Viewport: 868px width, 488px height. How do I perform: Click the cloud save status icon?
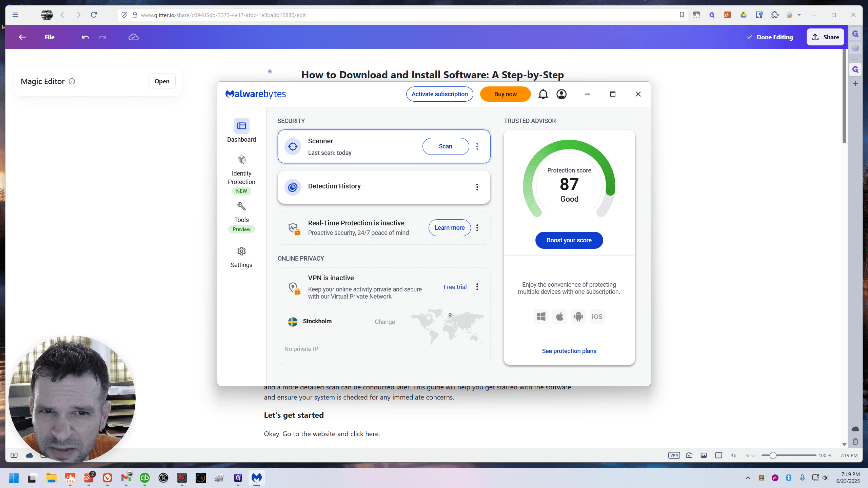(x=133, y=37)
